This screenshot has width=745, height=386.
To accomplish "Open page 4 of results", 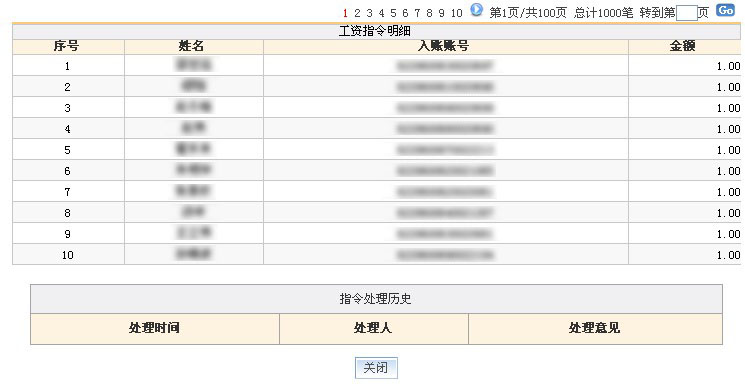I will point(381,13).
